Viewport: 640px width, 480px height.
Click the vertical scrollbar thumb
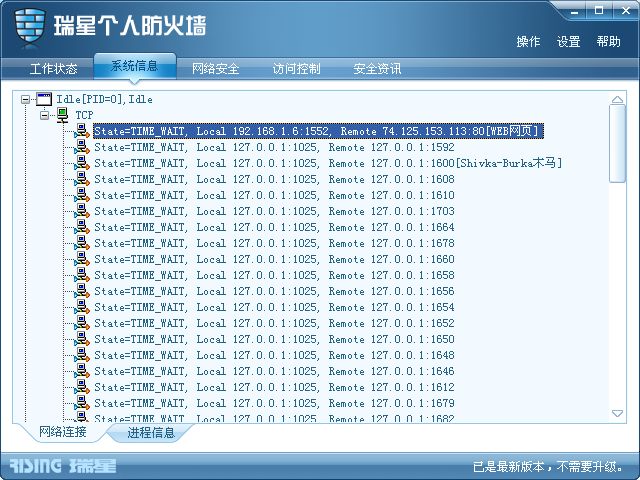pyautogui.click(x=617, y=144)
